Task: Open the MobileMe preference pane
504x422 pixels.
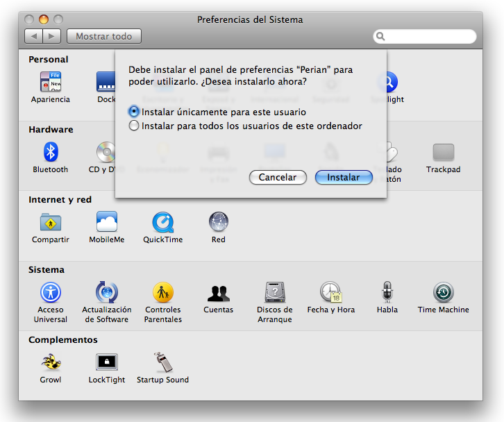Action: coord(107,227)
